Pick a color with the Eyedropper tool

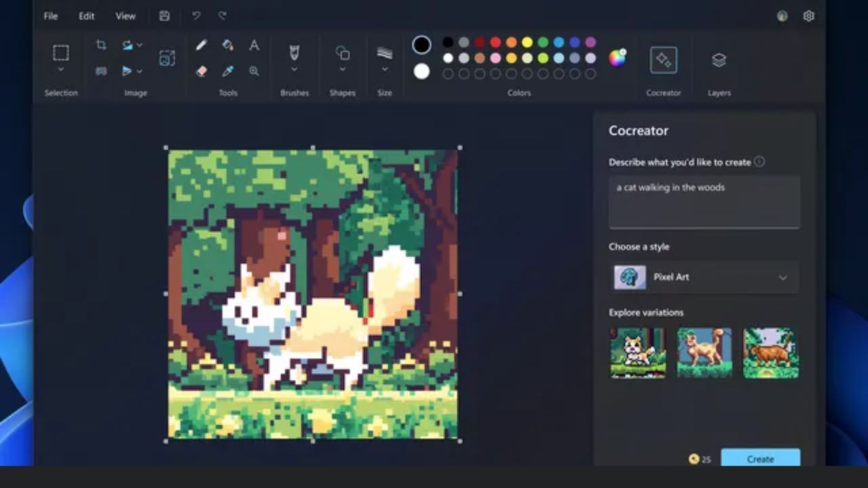(228, 72)
